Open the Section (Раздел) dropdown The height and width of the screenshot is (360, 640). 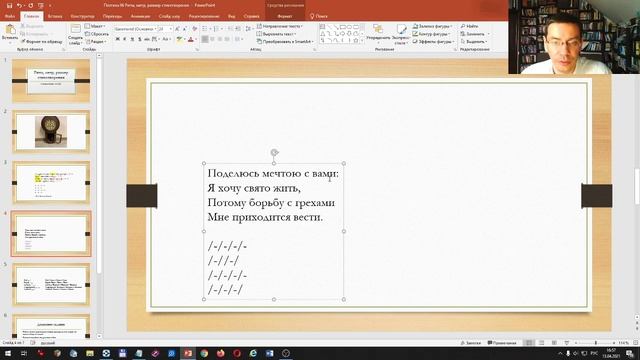[96, 42]
